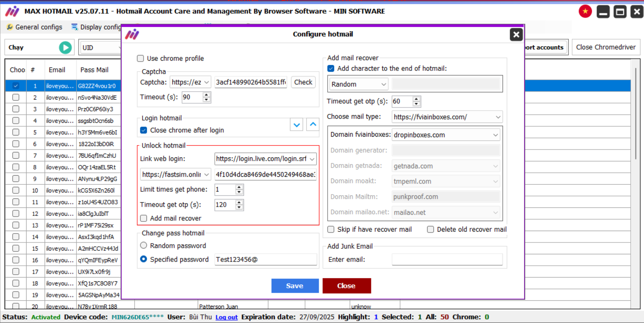Click the Login hotmail move-down arrow button

297,125
